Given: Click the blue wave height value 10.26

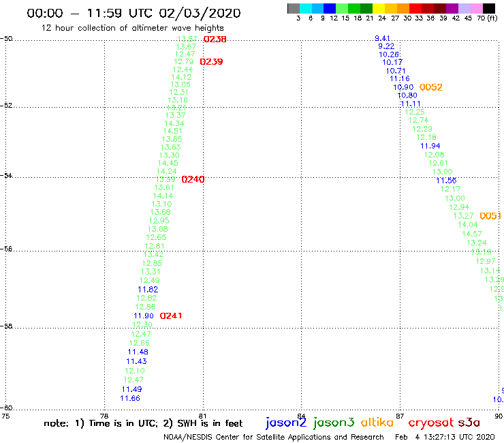Looking at the screenshot, I should (390, 55).
